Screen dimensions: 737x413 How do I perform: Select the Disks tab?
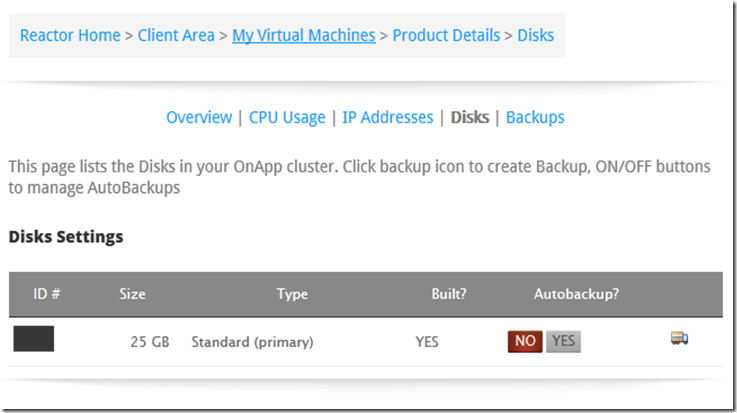pyautogui.click(x=470, y=117)
